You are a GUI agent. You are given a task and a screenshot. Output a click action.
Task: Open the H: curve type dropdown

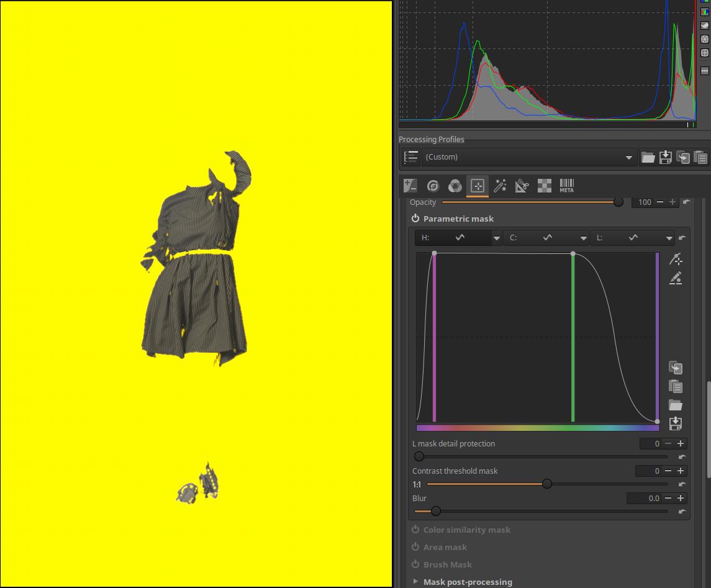[x=496, y=238]
